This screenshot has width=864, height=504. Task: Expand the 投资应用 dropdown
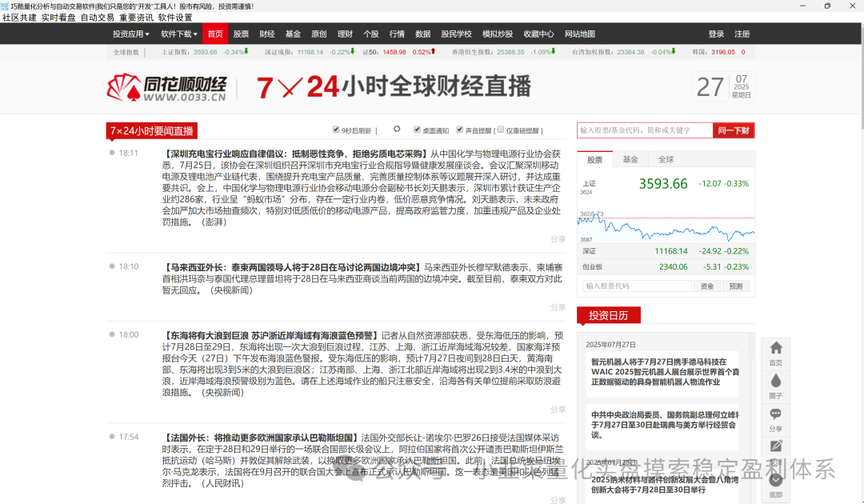point(131,34)
